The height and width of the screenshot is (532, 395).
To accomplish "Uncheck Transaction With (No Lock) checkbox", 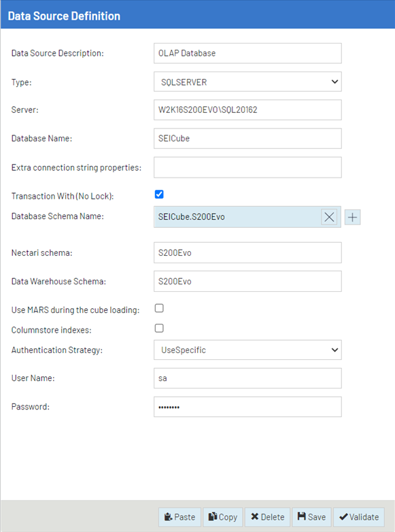I will point(159,195).
